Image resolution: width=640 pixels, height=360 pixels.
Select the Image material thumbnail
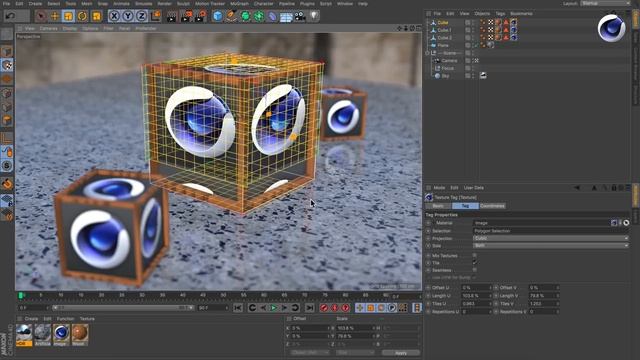tap(61, 335)
